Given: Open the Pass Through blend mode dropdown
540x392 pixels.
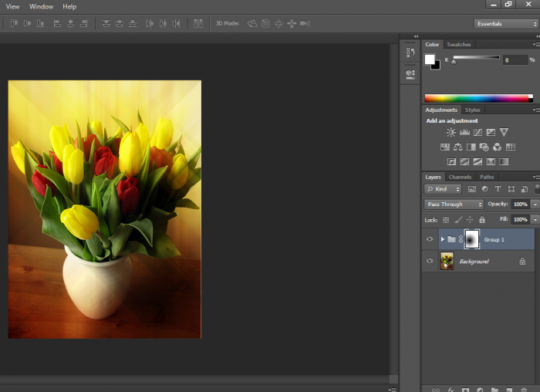Looking at the screenshot, I should [454, 204].
